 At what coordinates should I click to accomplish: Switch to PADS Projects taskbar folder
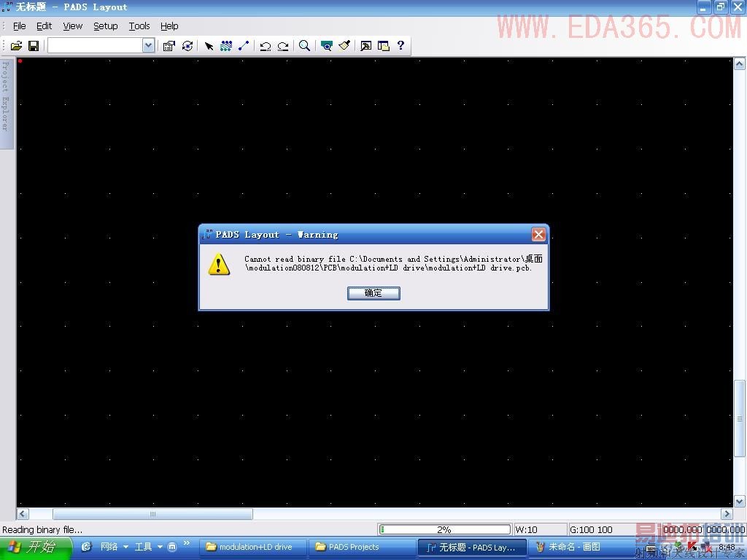point(362,547)
